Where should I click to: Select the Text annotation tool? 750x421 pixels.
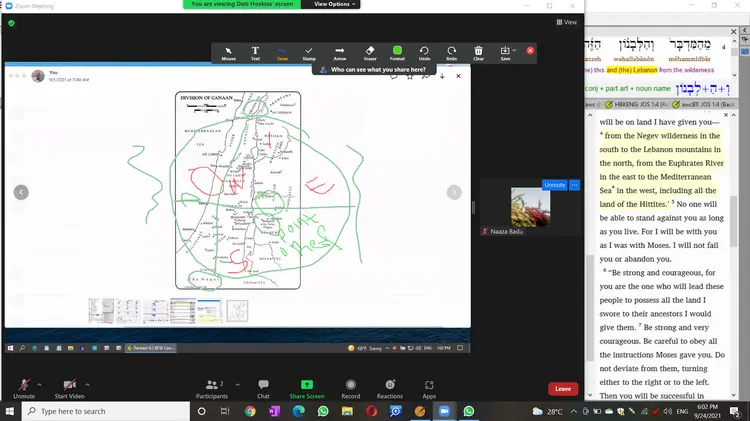pyautogui.click(x=255, y=52)
